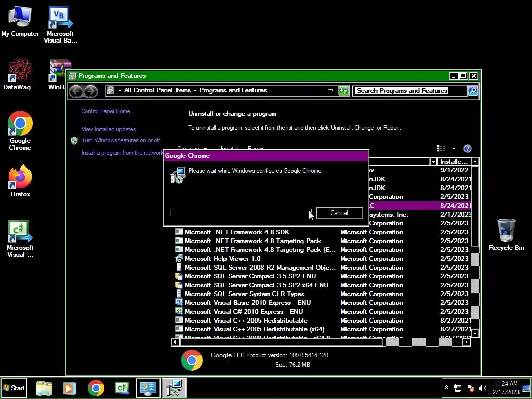Open Control Panel Home link
This screenshot has height=399, width=532.
point(105,111)
